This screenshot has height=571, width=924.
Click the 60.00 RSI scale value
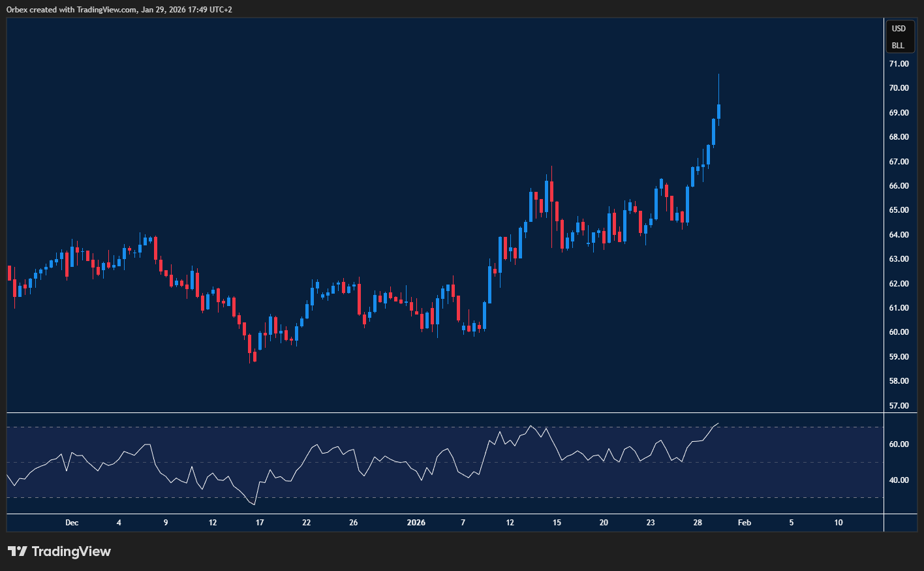click(898, 444)
